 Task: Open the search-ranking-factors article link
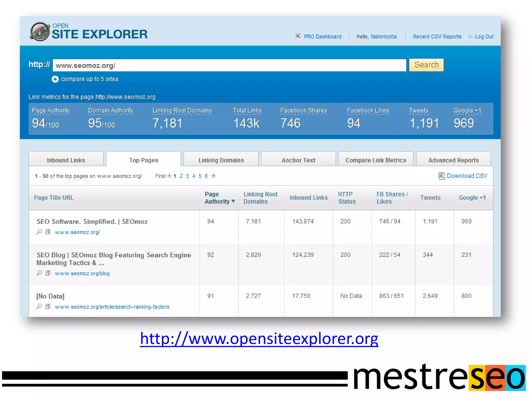(112, 307)
